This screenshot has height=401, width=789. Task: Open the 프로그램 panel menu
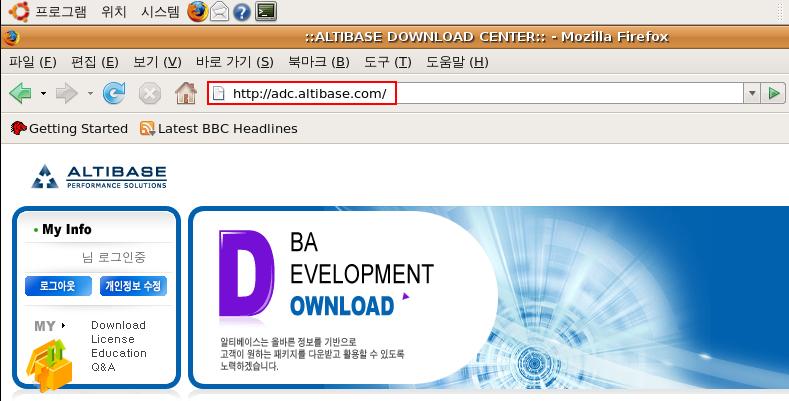(x=61, y=11)
